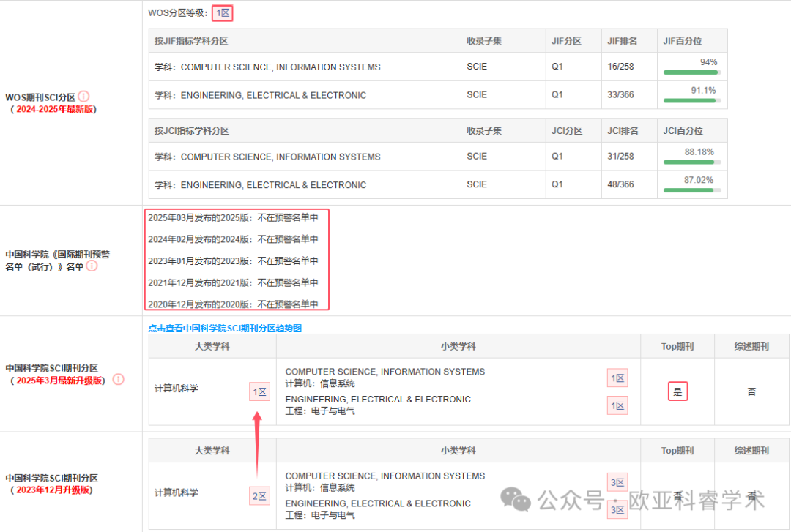
Task: Click info icon next to WOS期刊SCI分区
Action: [x=83, y=96]
